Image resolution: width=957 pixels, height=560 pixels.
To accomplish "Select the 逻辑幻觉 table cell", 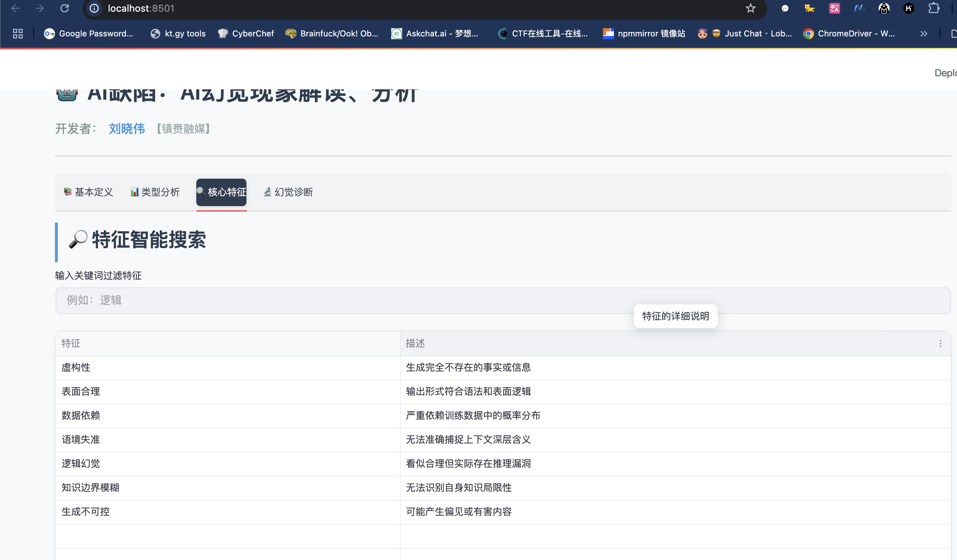I will click(x=81, y=463).
